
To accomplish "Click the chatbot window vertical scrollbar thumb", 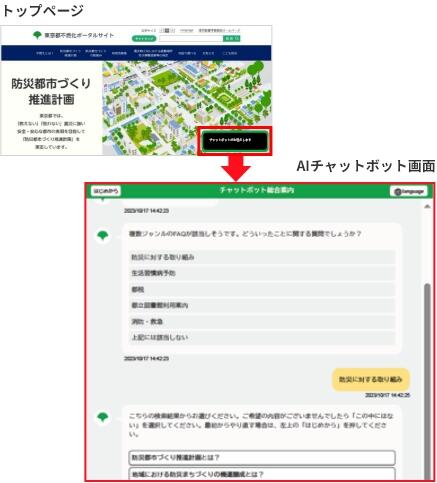I will pos(427,381).
